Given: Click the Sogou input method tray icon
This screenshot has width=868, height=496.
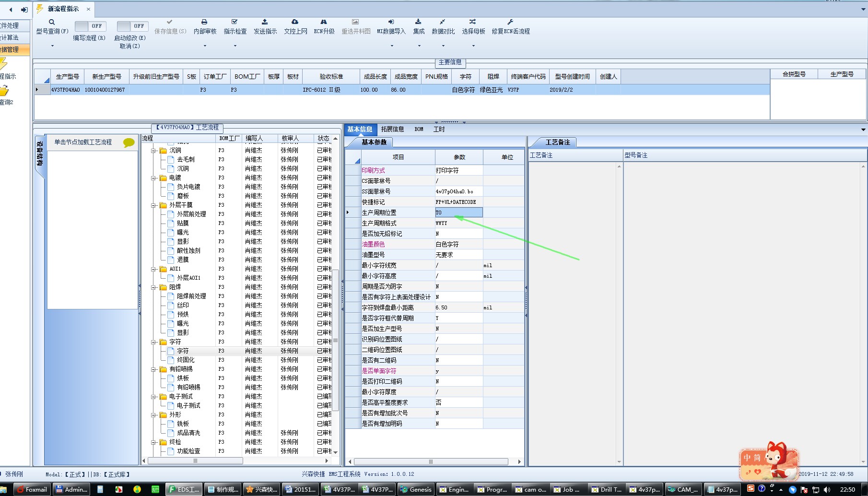Looking at the screenshot, I should pyautogui.click(x=751, y=489).
